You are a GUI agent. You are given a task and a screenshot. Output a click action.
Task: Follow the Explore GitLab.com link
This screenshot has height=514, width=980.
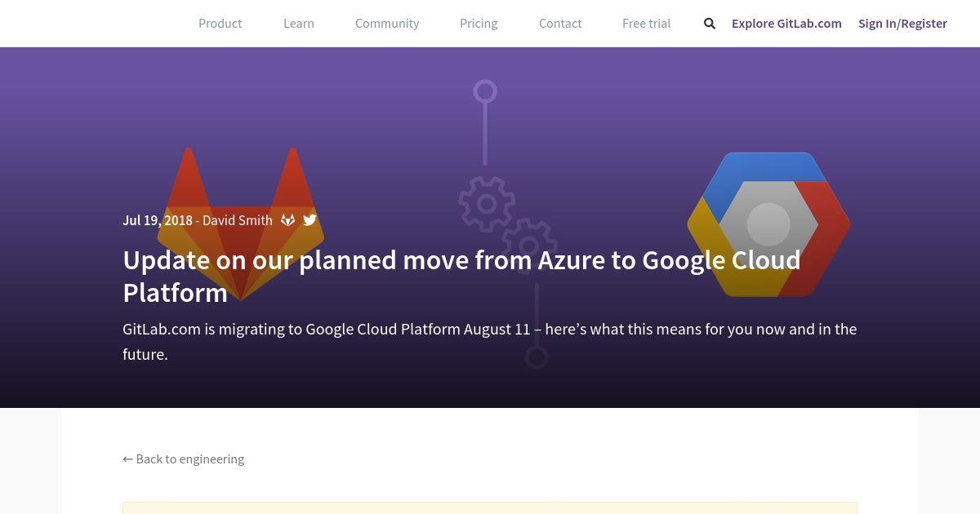point(786,24)
